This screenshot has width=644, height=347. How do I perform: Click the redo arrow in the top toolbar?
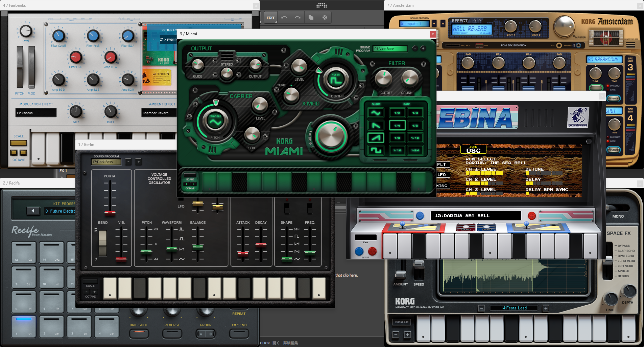297,18
